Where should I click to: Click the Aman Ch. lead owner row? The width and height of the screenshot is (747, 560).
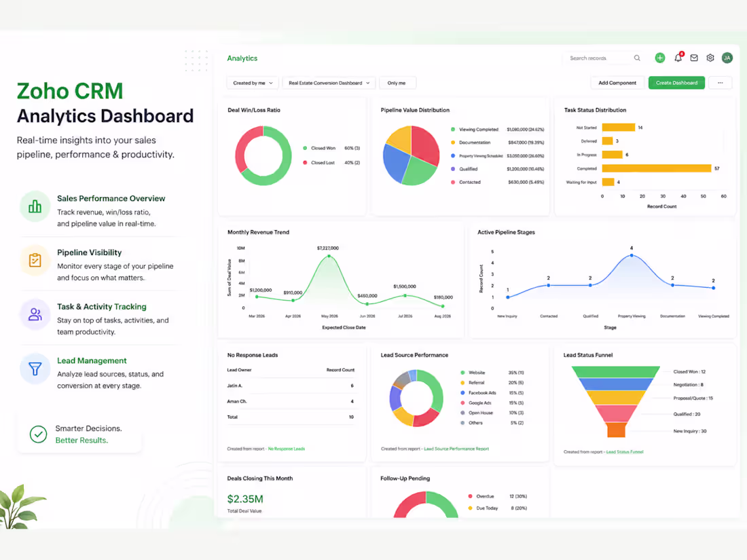291,401
